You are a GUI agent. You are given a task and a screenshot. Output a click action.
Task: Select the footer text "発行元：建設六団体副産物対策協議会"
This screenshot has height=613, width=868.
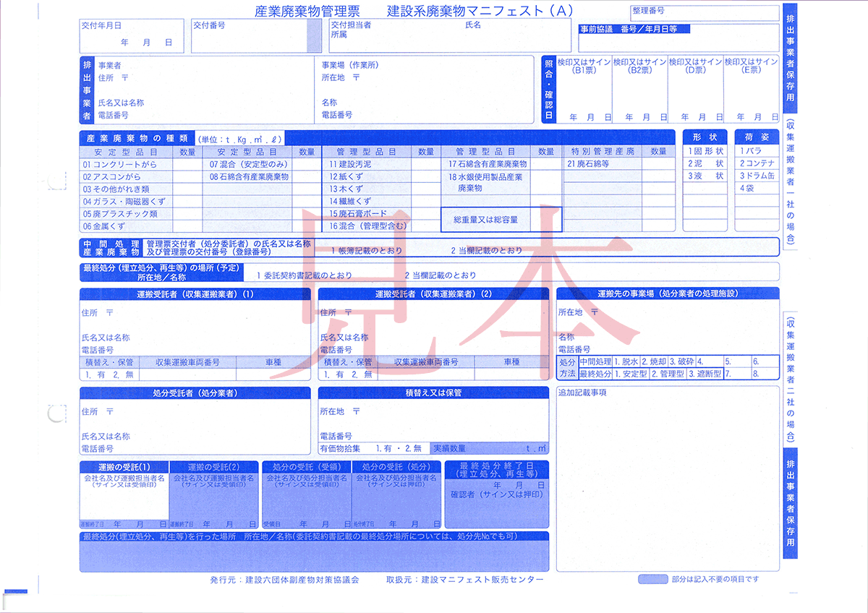click(x=284, y=580)
